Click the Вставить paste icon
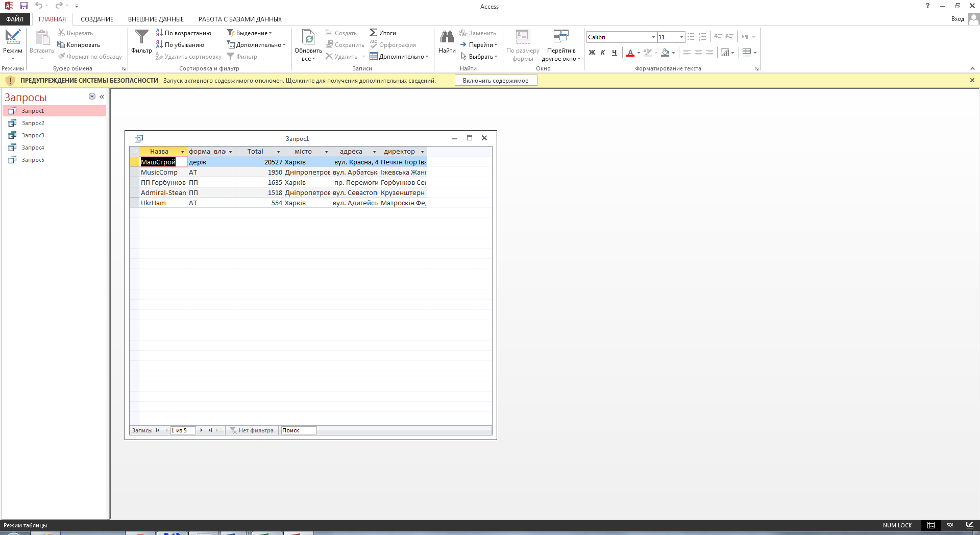 click(42, 37)
